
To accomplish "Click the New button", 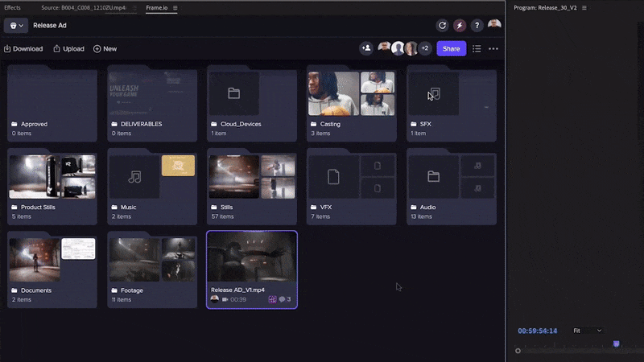I will click(105, 49).
